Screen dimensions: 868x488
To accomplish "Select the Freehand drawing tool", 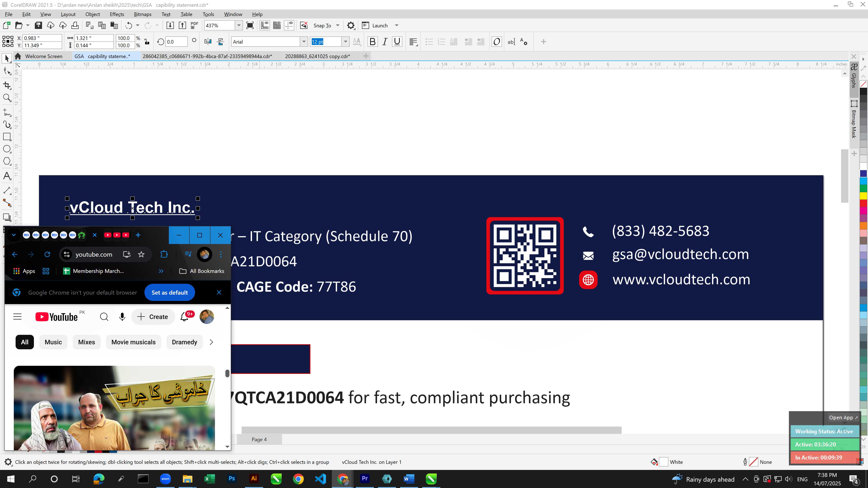I will coord(7,112).
